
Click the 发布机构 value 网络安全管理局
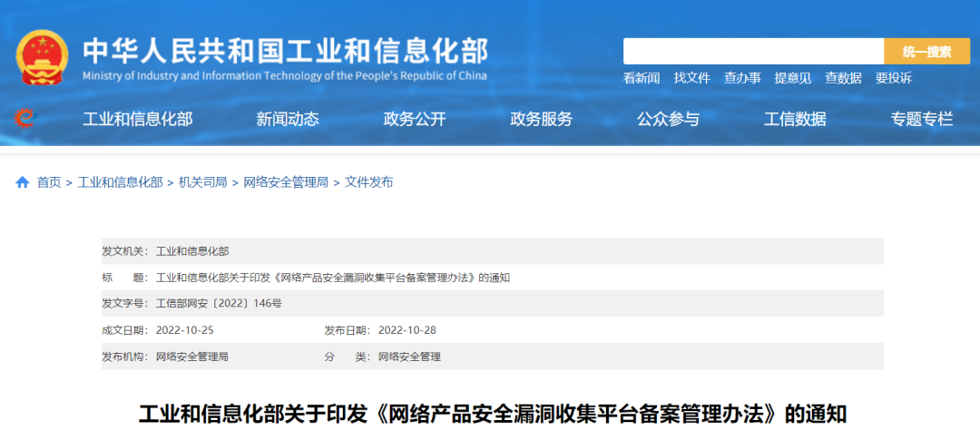pos(191,357)
